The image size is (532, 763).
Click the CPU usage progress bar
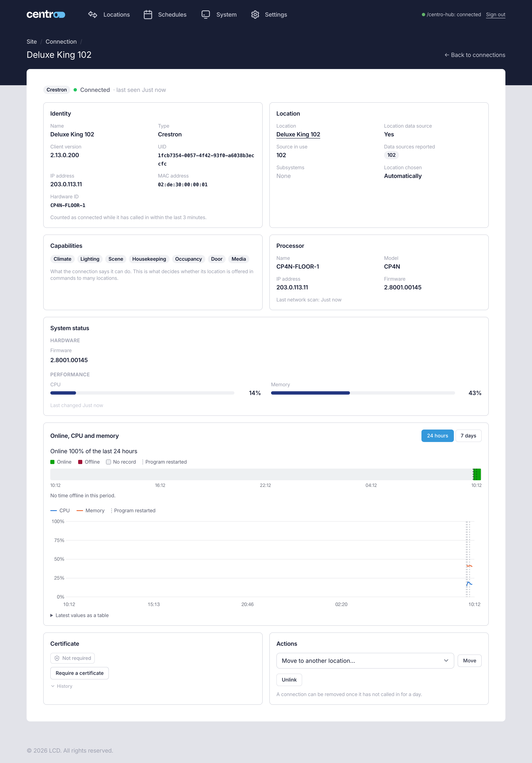tap(142, 393)
